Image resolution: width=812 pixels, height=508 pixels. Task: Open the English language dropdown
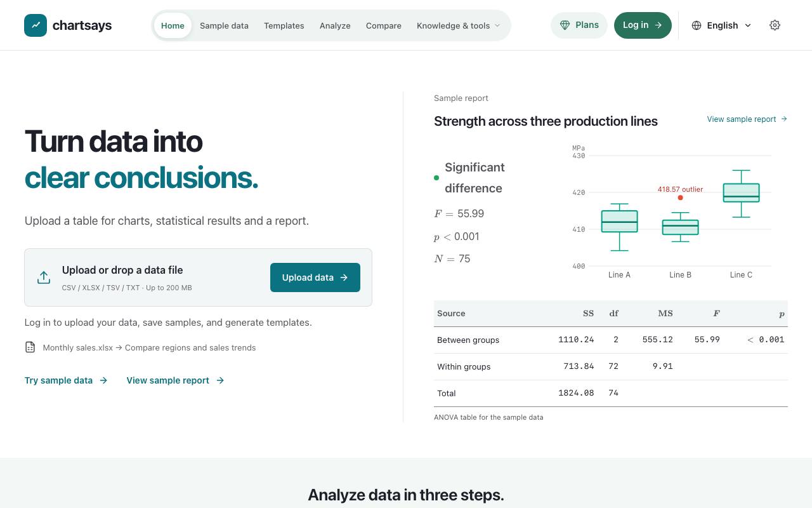[722, 25]
